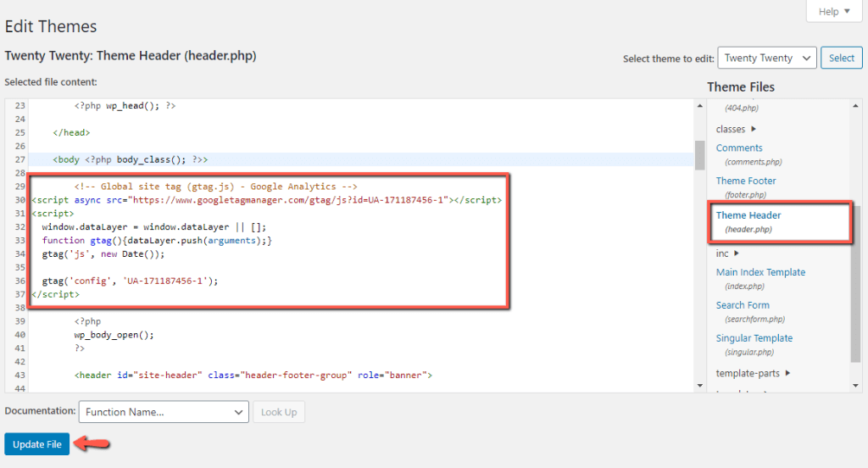Viewport: 868px width, 468px height.
Task: Open the Function Name documentation dropdown
Action: [164, 412]
